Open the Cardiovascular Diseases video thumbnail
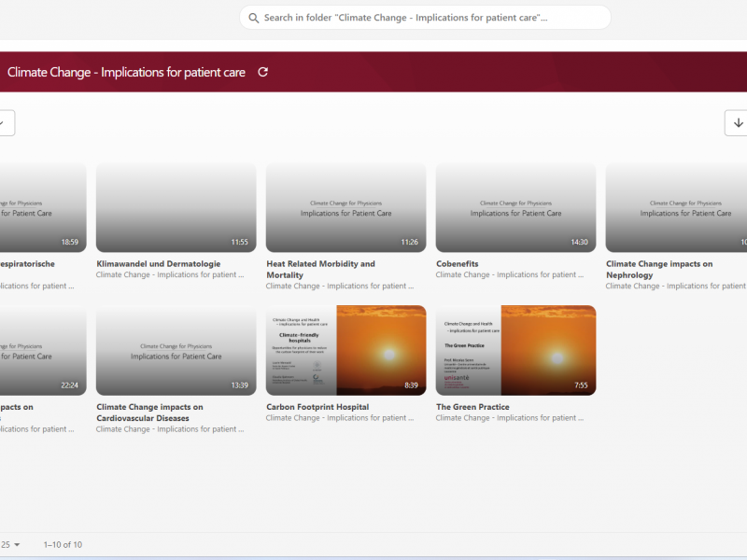This screenshot has height=560, width=747. point(176,350)
